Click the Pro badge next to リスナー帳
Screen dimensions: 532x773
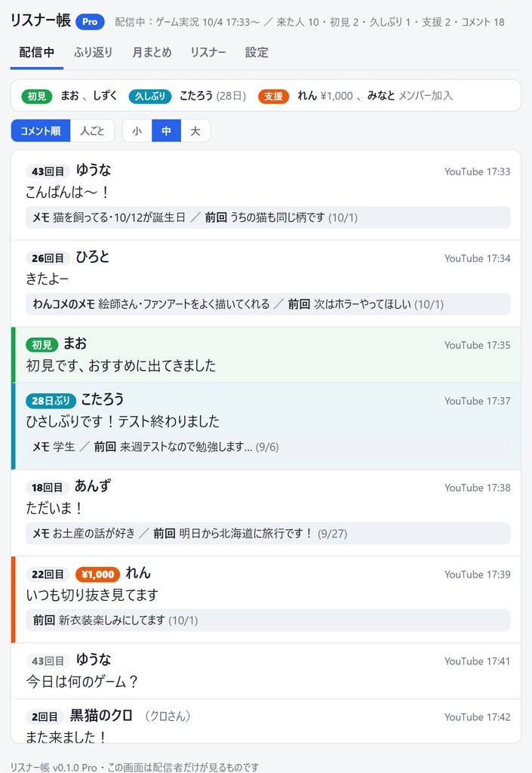[90, 22]
